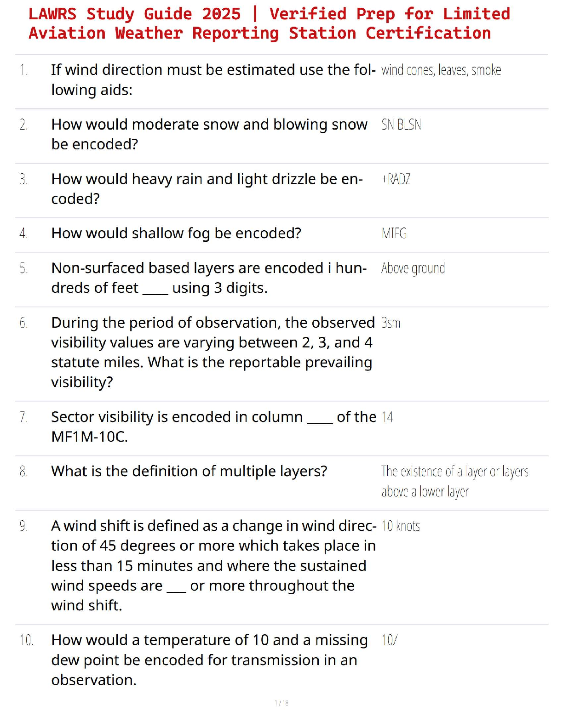Click the reportable prevailing visibility question
The image size is (563, 728).
[x=213, y=352]
